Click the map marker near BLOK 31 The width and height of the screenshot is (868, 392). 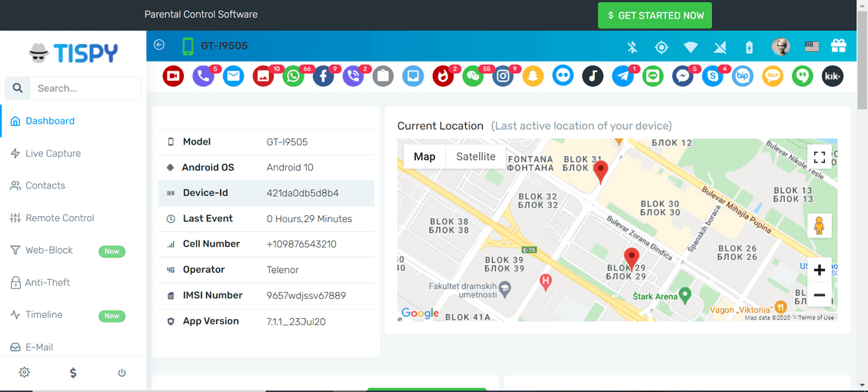click(600, 173)
